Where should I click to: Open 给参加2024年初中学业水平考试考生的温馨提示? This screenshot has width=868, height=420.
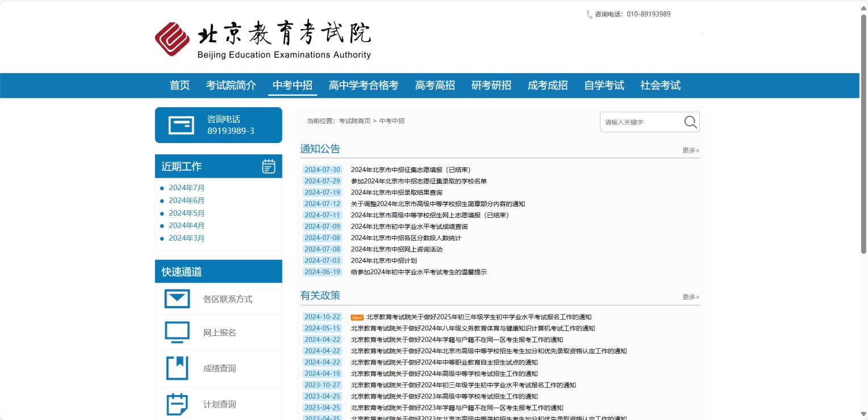coord(419,272)
